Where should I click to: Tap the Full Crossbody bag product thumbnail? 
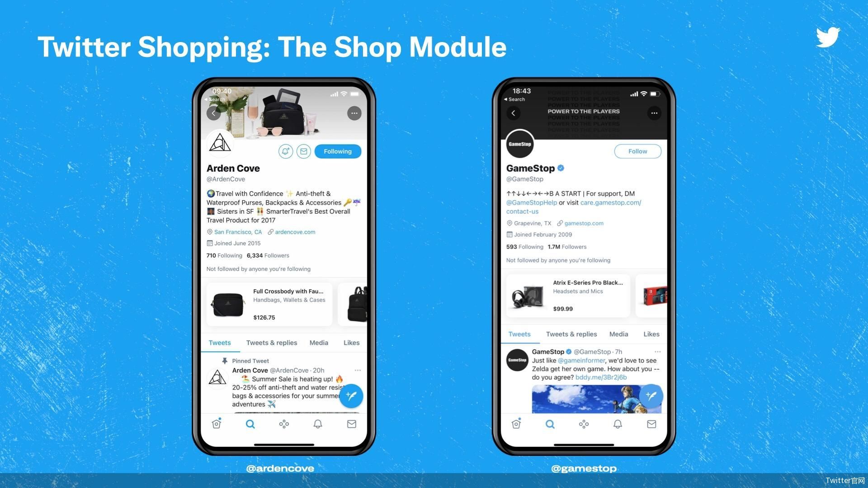coord(227,303)
